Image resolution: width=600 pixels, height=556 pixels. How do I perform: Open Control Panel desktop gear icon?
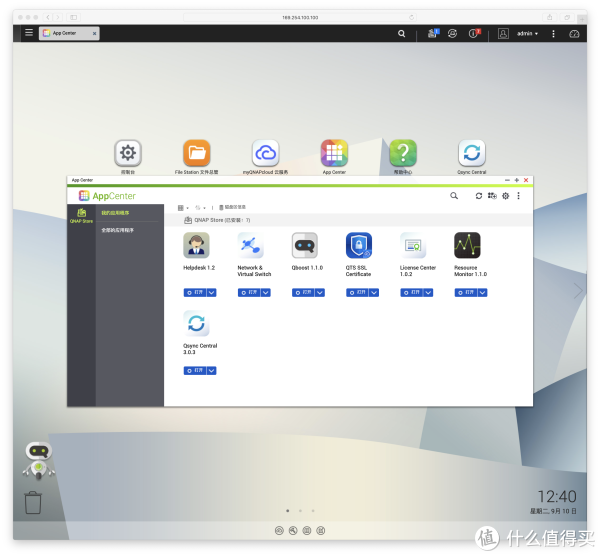pos(128,153)
